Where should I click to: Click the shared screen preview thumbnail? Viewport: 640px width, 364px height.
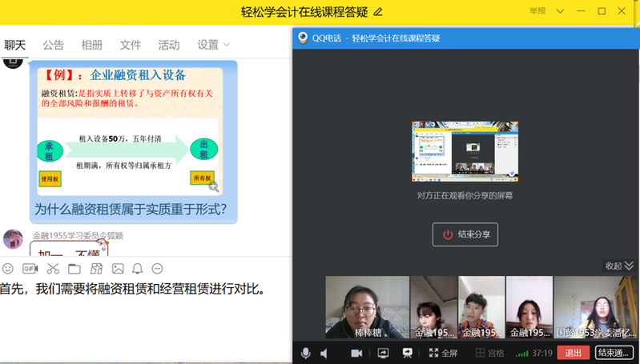click(x=465, y=151)
